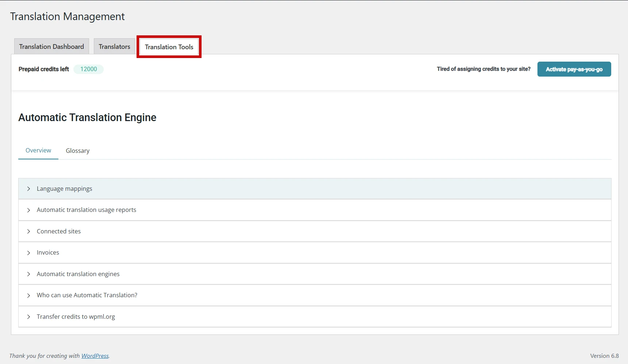The image size is (628, 364).
Task: Click the chevron beside Transfer credits to wpml.org
Action: pyautogui.click(x=29, y=317)
